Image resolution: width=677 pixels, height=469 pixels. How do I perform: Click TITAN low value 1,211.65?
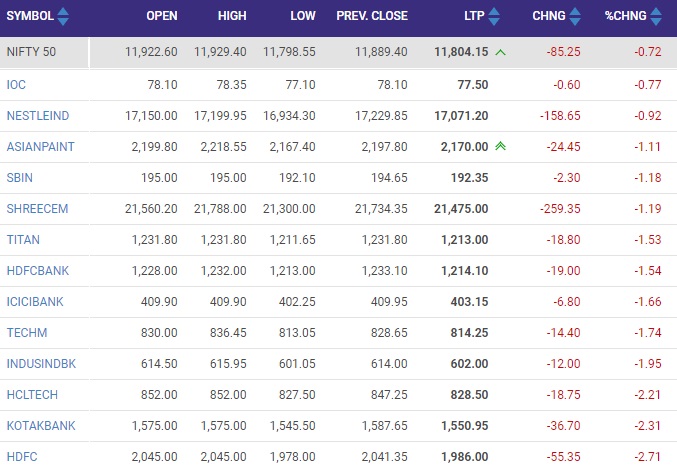293,240
